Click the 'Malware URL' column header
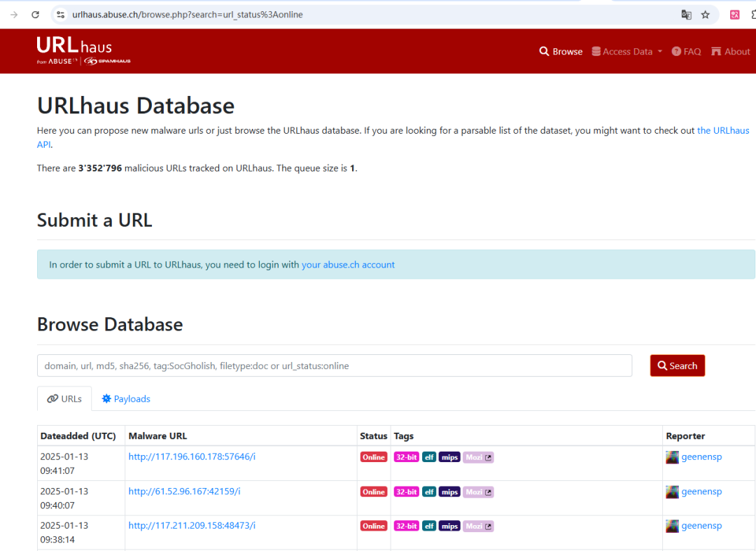 pos(157,435)
